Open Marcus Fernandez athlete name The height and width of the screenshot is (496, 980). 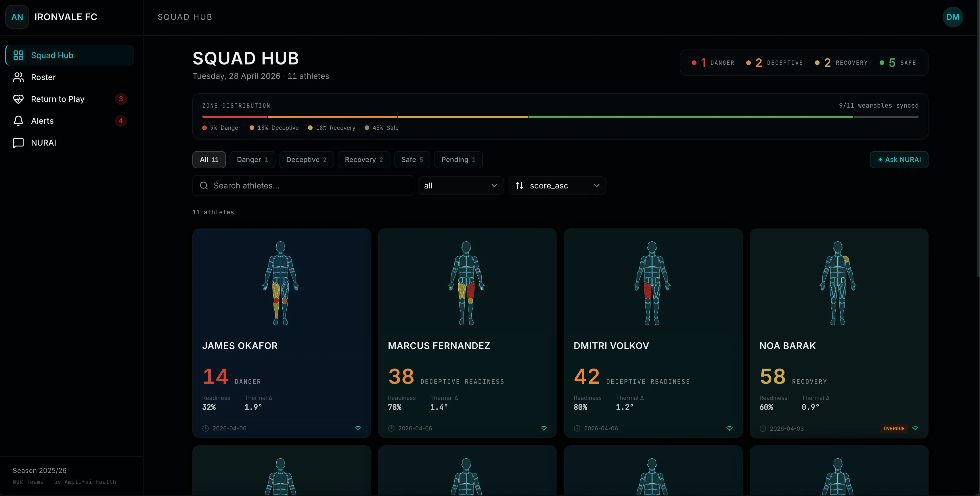[x=439, y=346]
